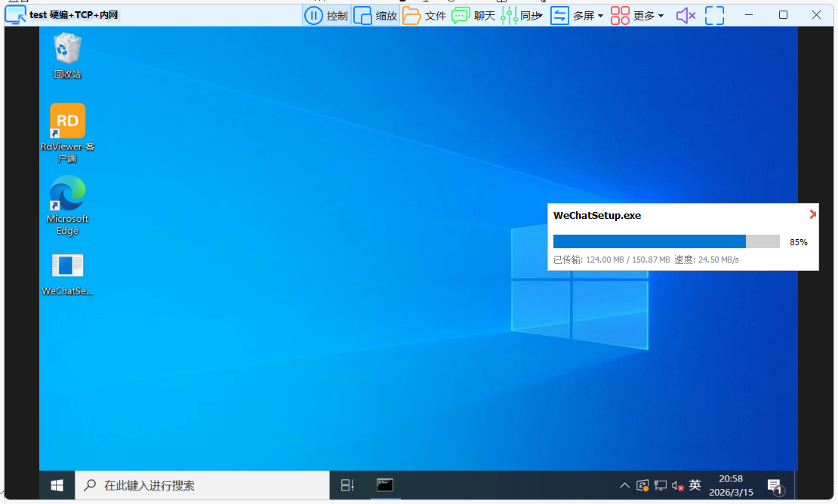This screenshot has width=838, height=504.
Task: Expand the 更多 more options menu
Action: (637, 15)
